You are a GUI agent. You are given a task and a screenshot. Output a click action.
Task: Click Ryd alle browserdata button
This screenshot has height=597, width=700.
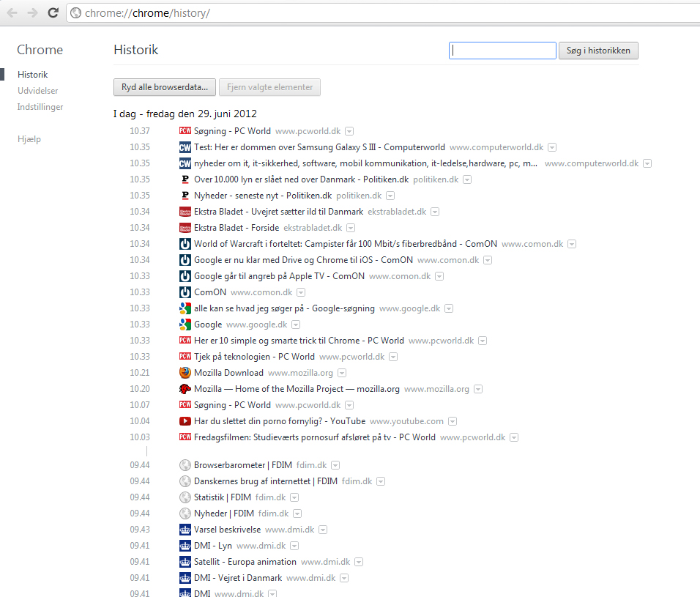point(165,87)
